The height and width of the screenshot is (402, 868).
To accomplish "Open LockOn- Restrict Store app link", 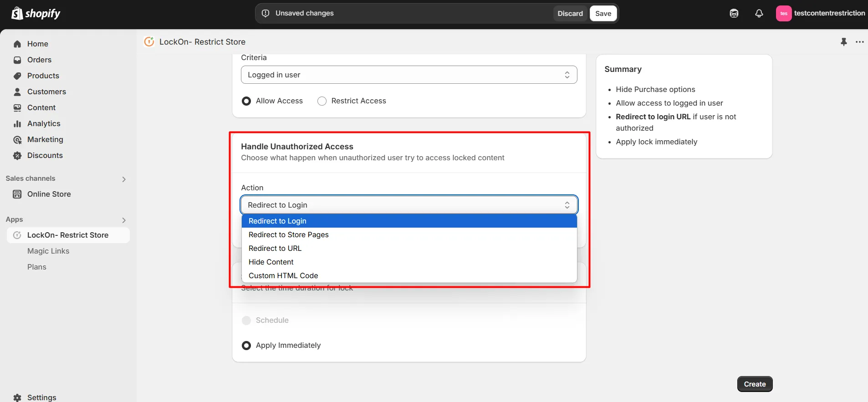I will (x=68, y=235).
